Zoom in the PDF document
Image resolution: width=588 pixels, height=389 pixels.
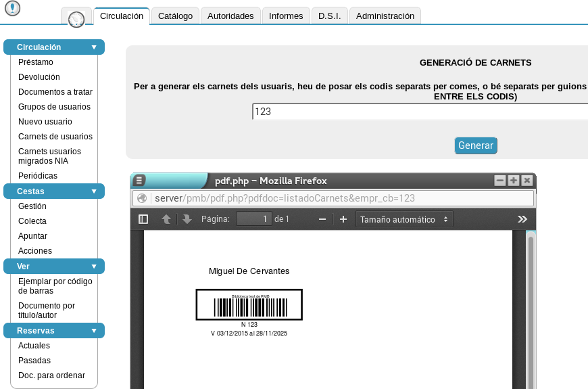pyautogui.click(x=343, y=219)
